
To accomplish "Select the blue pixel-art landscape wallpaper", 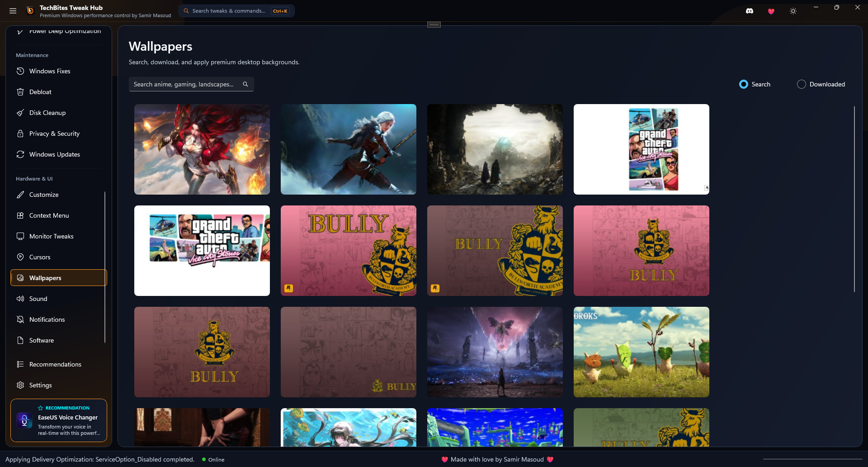I will click(x=495, y=427).
